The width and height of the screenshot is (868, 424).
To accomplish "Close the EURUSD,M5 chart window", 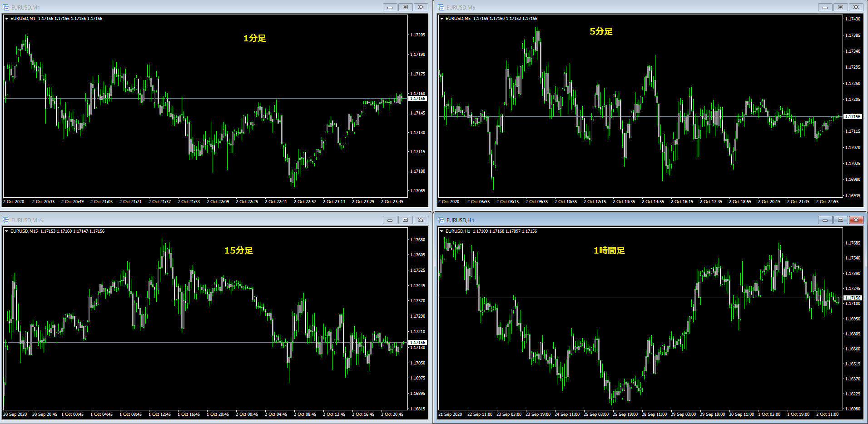I will (x=856, y=7).
